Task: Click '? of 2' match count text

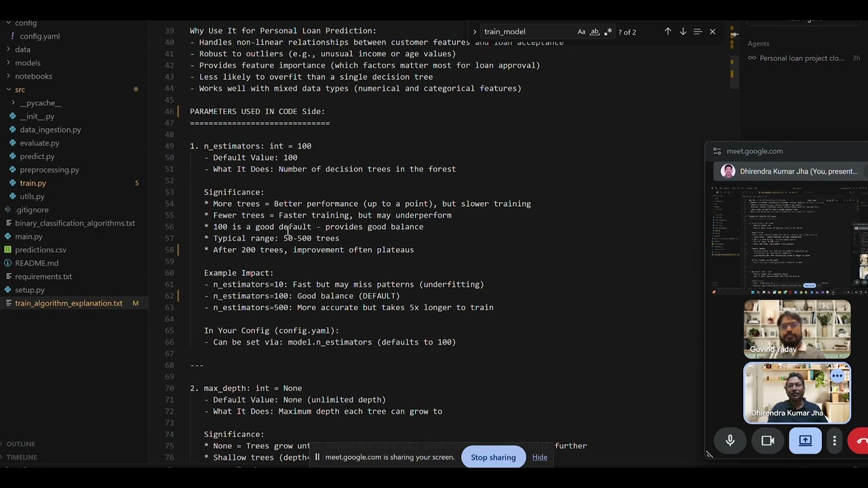Action: [x=626, y=32]
